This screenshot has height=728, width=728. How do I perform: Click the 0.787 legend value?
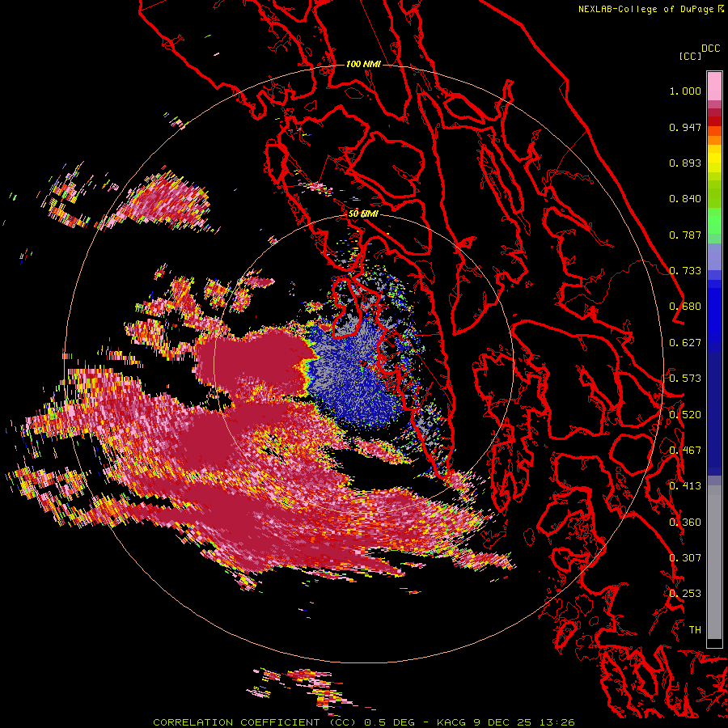[x=685, y=235]
